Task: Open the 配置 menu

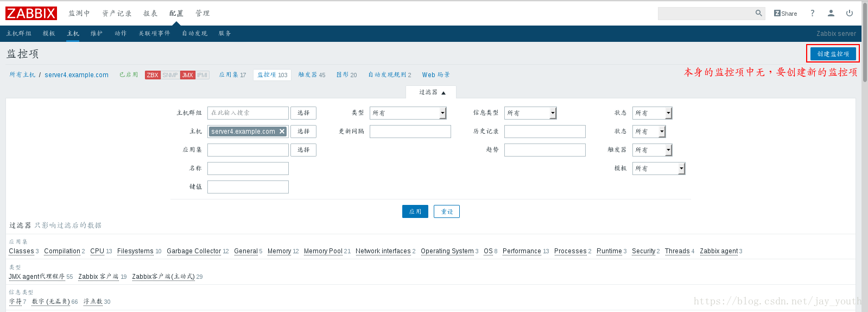Action: pyautogui.click(x=176, y=13)
